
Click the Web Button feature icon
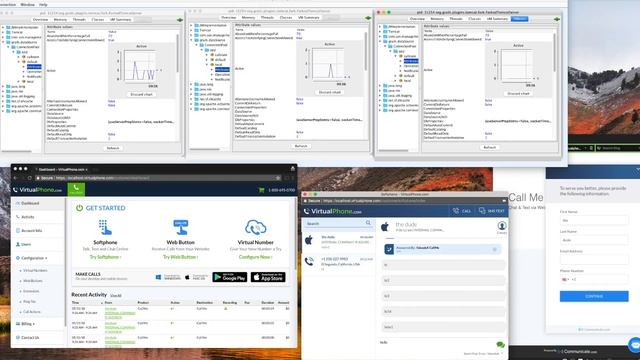tap(180, 227)
